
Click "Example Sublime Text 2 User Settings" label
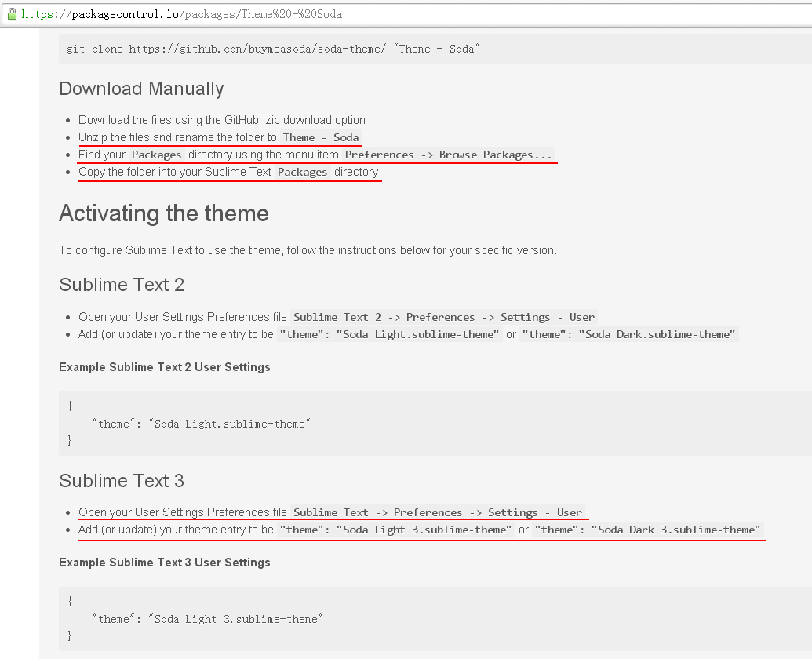click(x=165, y=367)
